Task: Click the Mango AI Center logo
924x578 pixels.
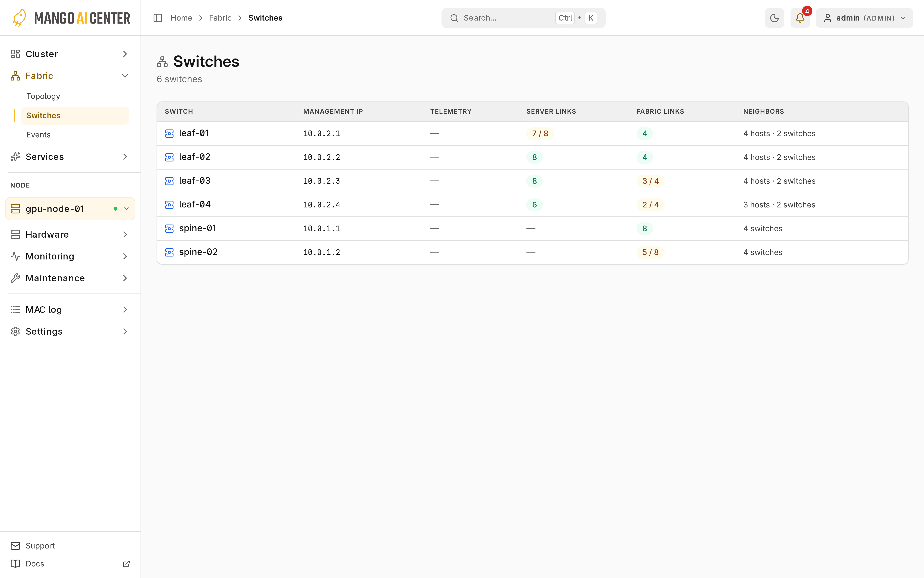Action: click(71, 18)
